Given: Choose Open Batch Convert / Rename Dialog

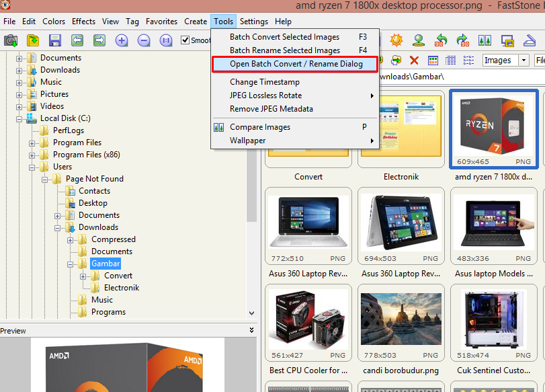Looking at the screenshot, I should click(x=295, y=65).
